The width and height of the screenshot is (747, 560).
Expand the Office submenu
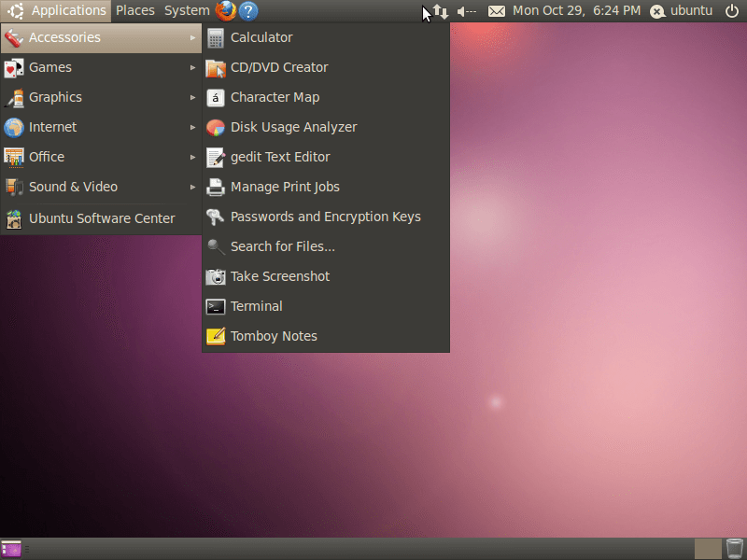coord(101,157)
